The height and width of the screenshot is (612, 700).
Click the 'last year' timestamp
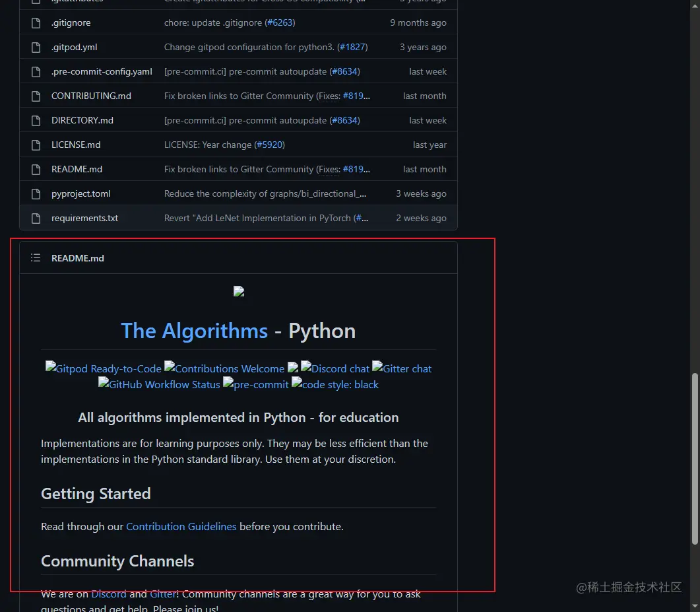pos(430,145)
